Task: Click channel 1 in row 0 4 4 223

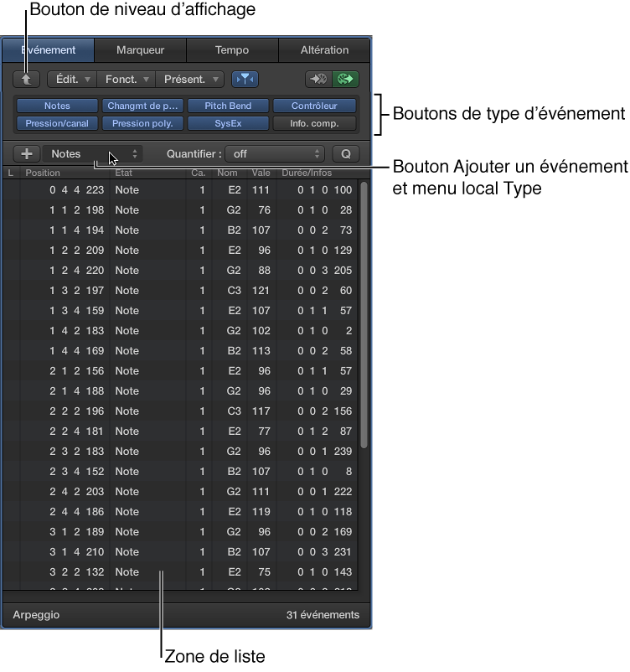Action: pos(202,190)
